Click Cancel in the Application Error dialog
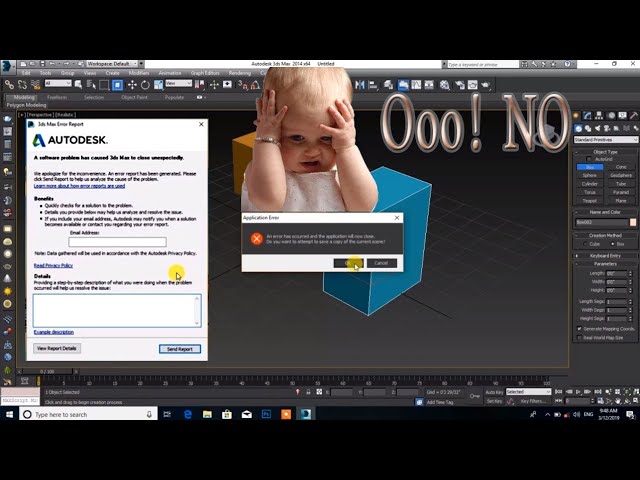The height and width of the screenshot is (480, 640). click(382, 263)
